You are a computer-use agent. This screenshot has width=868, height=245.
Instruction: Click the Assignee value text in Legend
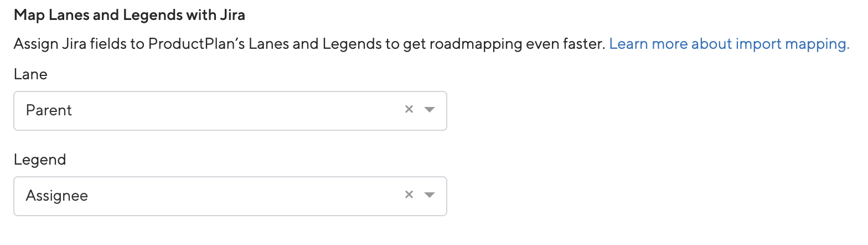tap(57, 196)
